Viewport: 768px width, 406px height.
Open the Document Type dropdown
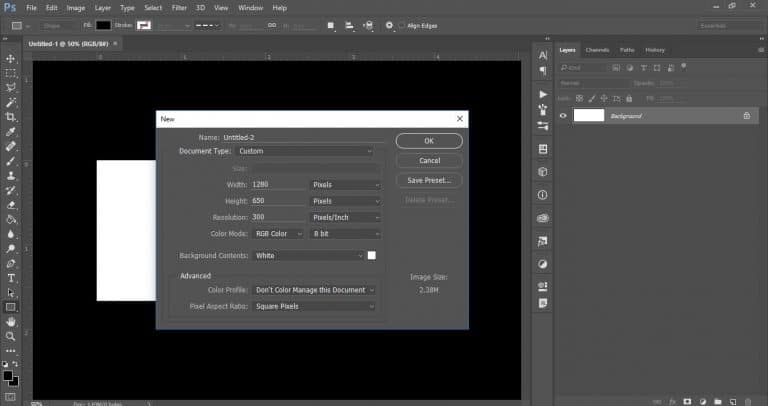click(305, 151)
